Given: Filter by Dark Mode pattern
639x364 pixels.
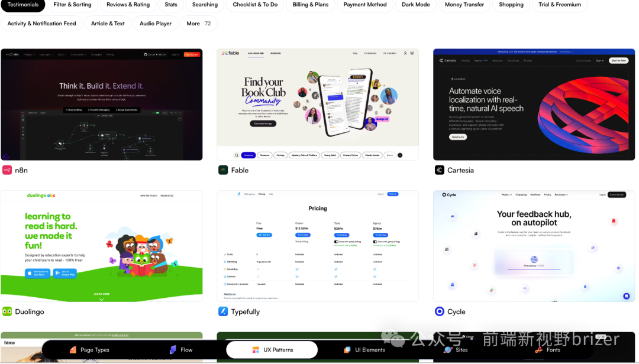Looking at the screenshot, I should click(416, 5).
